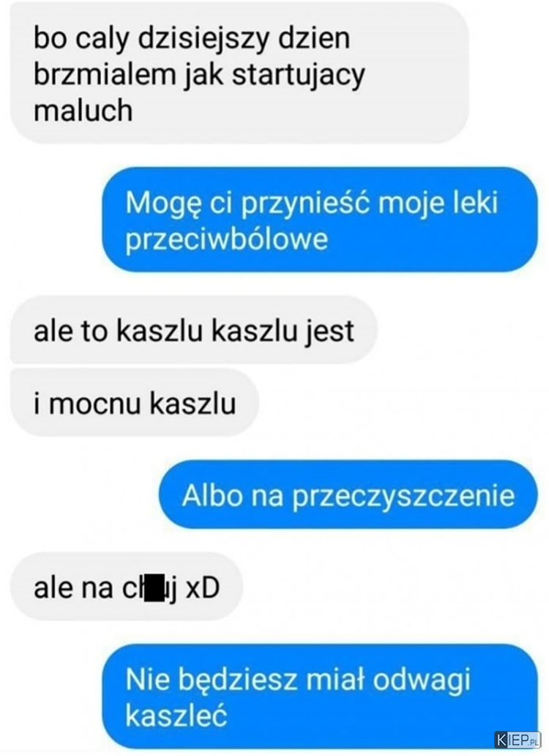Tap the 'ale na ch*j xD' gray bubble
This screenshot has width=549, height=756.
[127, 588]
